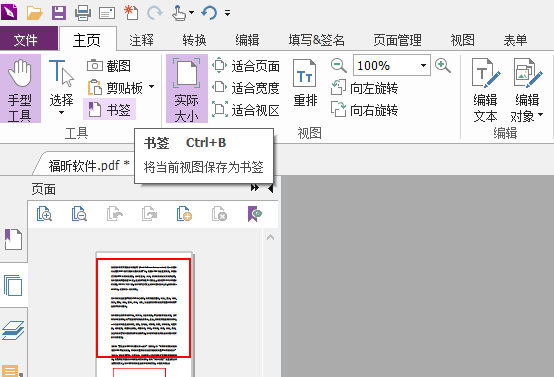Shrink page thumbnails with the minus icon
Image resolution: width=554 pixels, height=377 pixels.
[79, 214]
